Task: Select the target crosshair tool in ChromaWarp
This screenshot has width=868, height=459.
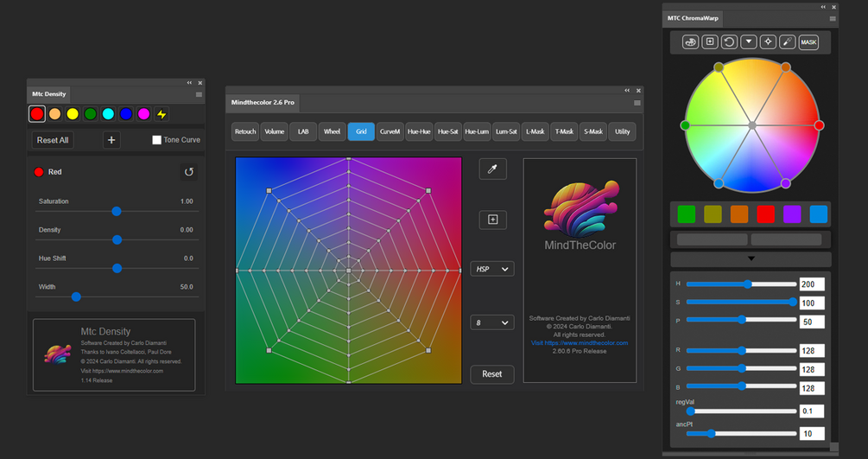Action: click(768, 42)
